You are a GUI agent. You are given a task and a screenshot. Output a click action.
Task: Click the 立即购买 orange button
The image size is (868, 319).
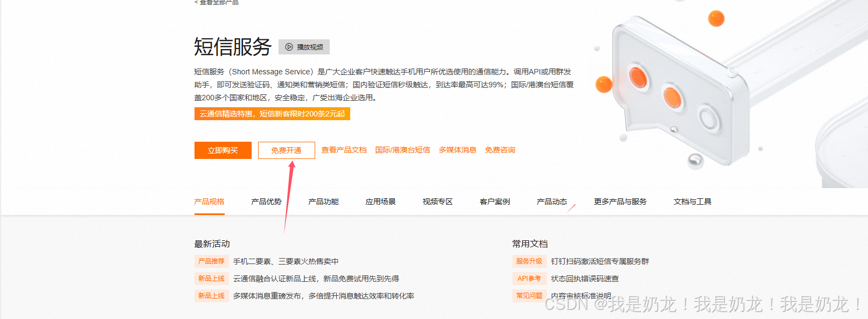coord(223,150)
